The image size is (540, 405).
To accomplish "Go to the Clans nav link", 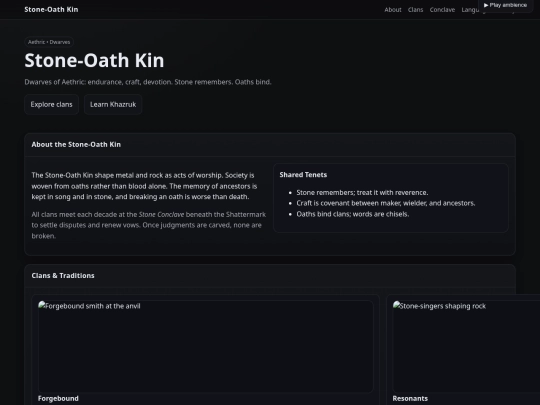I will pos(415,10).
